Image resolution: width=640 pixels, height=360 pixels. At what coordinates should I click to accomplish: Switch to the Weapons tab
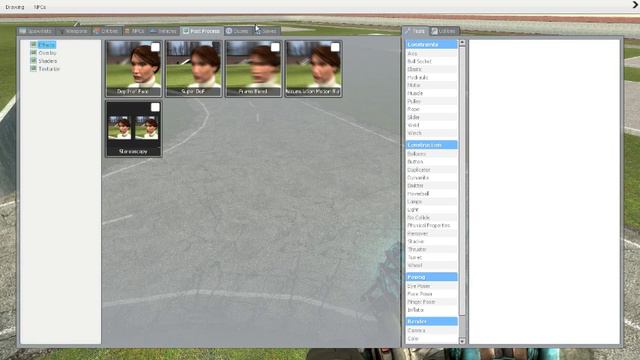pos(73,31)
